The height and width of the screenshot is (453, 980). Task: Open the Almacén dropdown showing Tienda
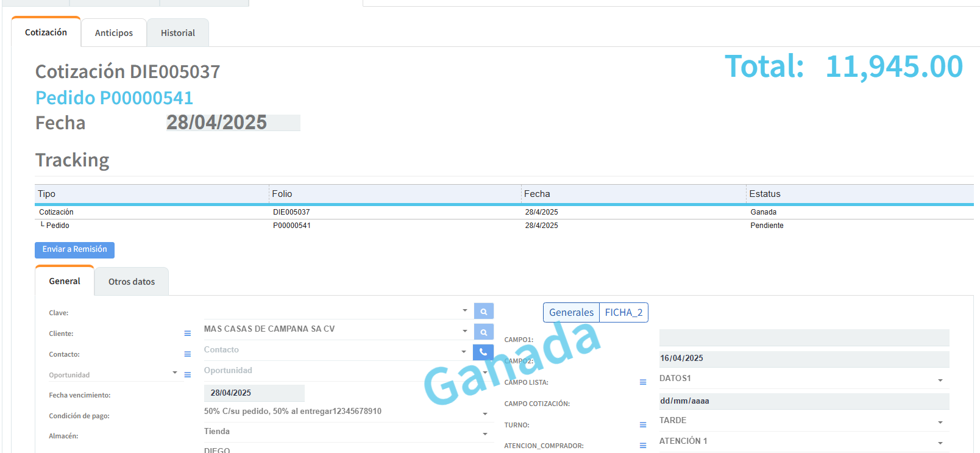[x=485, y=434]
